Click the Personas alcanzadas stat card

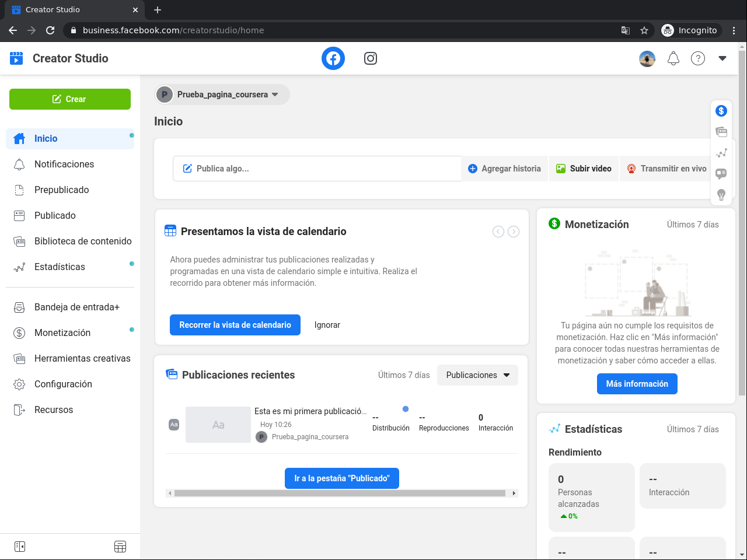coord(592,498)
